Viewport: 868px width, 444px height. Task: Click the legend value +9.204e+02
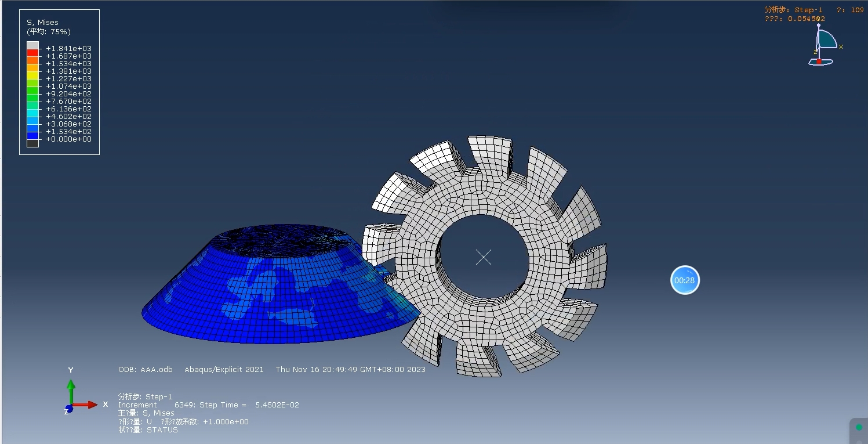click(69, 93)
